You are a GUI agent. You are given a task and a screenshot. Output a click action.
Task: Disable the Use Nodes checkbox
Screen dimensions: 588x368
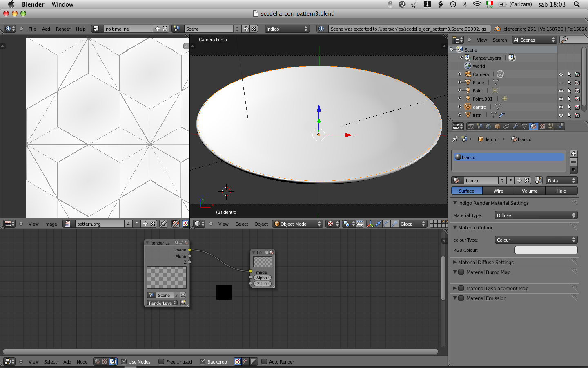point(124,361)
